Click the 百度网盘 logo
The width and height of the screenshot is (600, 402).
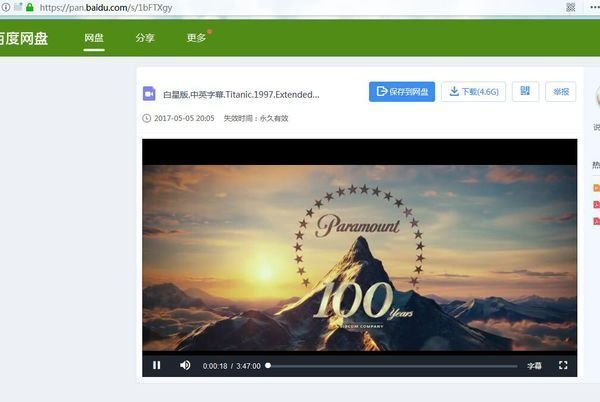coord(25,39)
